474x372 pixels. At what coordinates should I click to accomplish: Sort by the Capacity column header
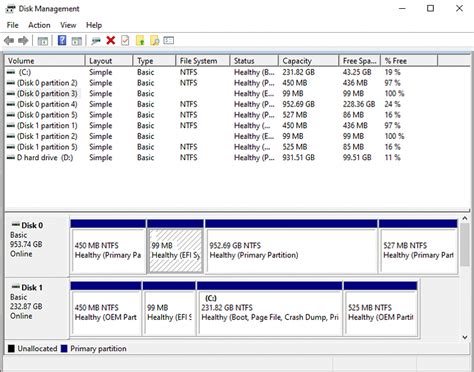pyautogui.click(x=308, y=61)
